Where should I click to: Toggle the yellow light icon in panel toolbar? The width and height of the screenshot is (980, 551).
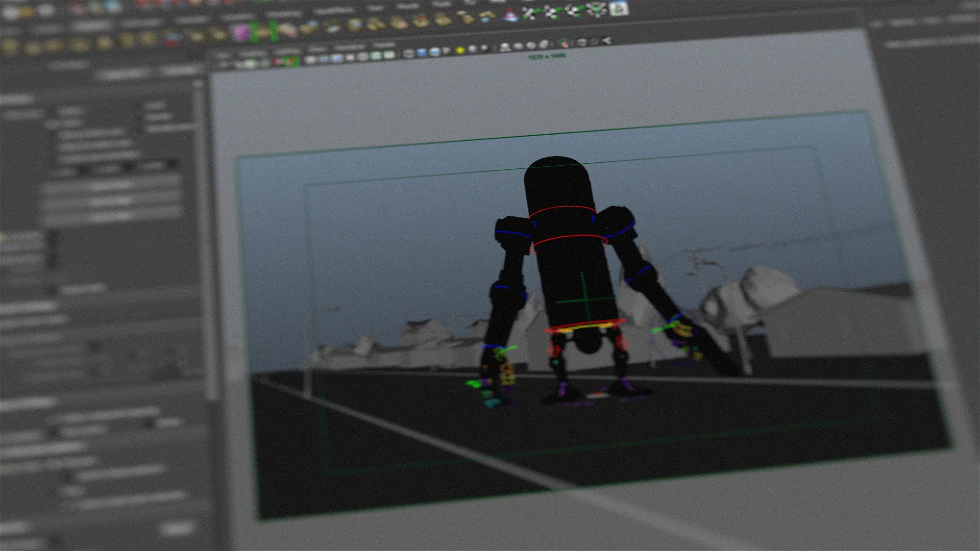click(x=460, y=50)
